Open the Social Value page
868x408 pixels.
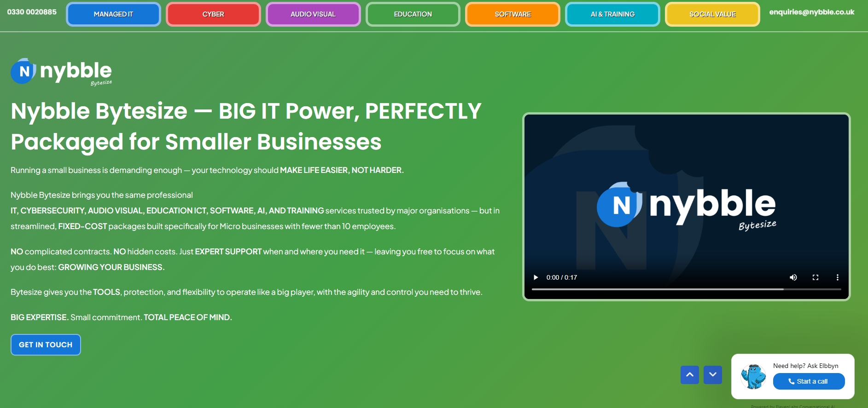click(712, 14)
